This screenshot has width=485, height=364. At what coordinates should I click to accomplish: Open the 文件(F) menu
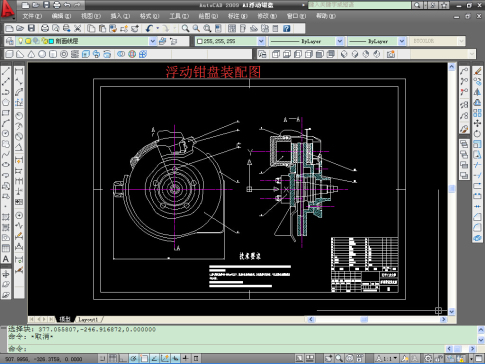pyautogui.click(x=32, y=16)
